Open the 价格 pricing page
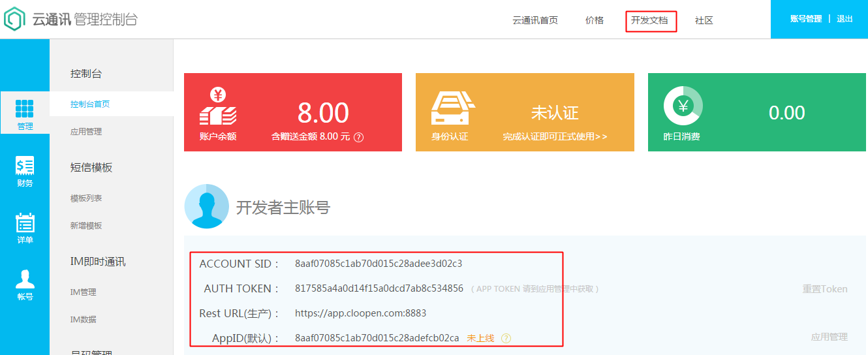868x355 pixels. tap(595, 20)
